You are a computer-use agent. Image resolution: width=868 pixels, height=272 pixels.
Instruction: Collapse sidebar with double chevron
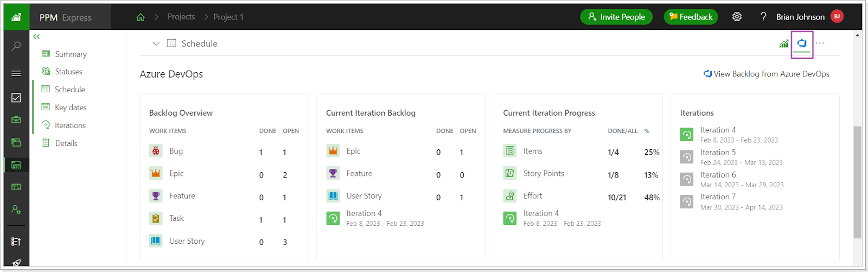(36, 36)
